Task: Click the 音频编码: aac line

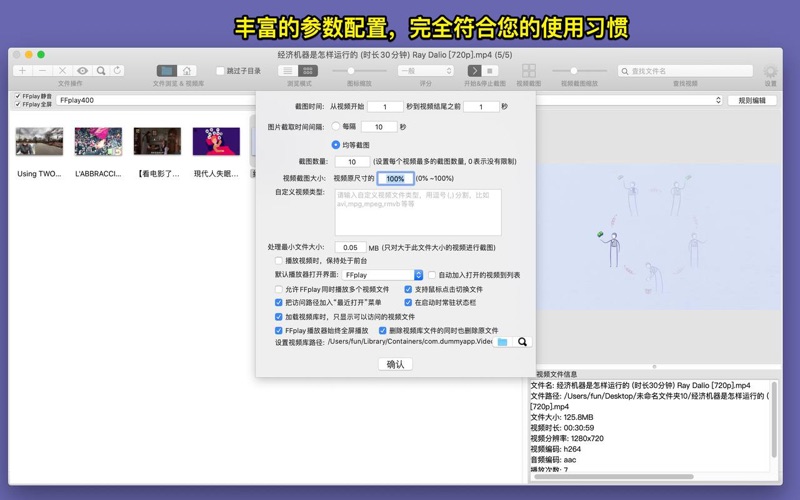Action: pyautogui.click(x=553, y=460)
